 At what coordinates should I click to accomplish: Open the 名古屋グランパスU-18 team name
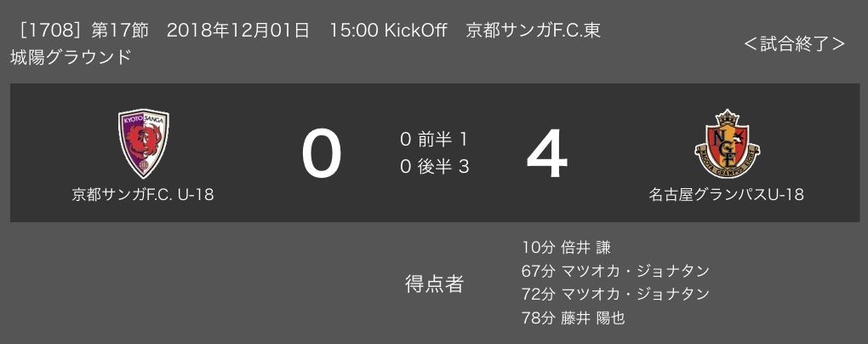(725, 195)
